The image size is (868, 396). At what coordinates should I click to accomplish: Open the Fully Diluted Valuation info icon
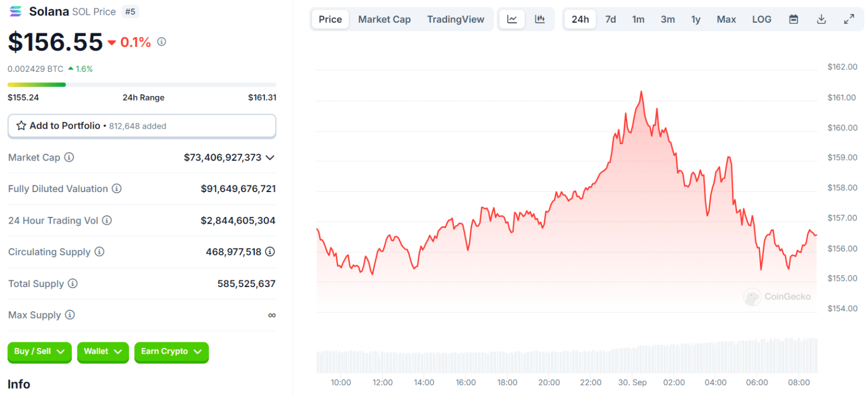(116, 189)
